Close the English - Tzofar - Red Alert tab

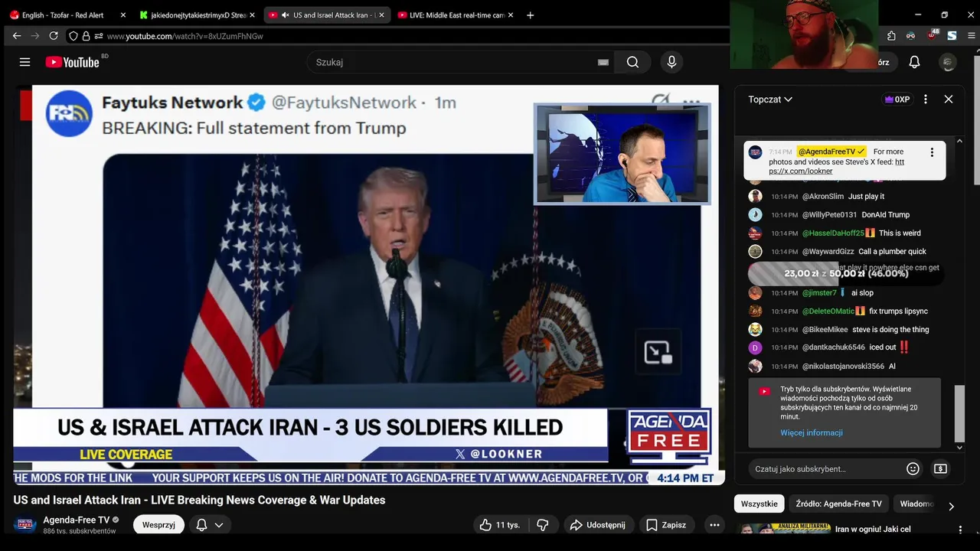122,15
